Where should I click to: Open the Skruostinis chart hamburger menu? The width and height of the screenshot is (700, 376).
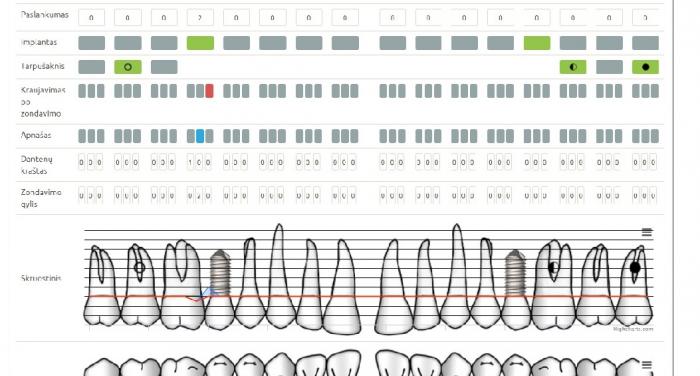pos(646,232)
